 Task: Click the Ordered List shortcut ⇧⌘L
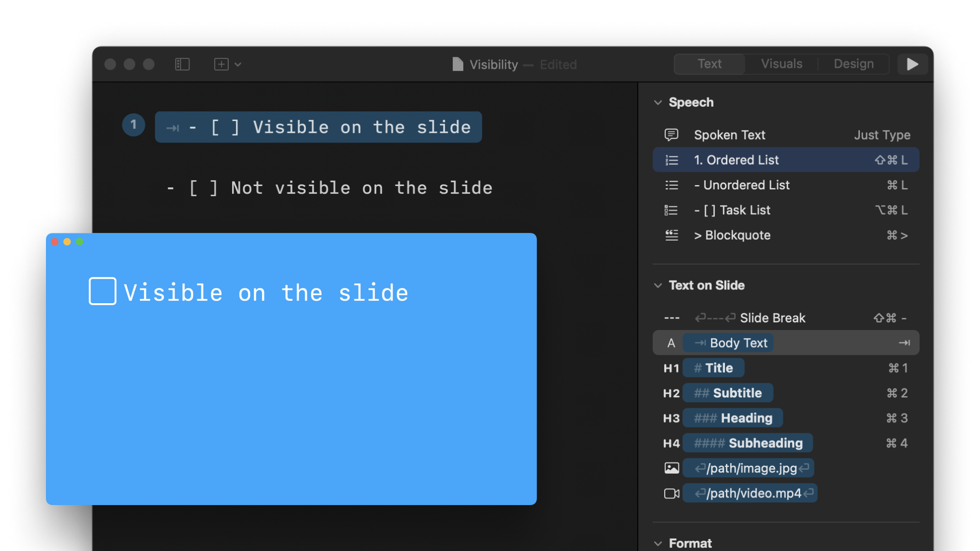(x=891, y=160)
